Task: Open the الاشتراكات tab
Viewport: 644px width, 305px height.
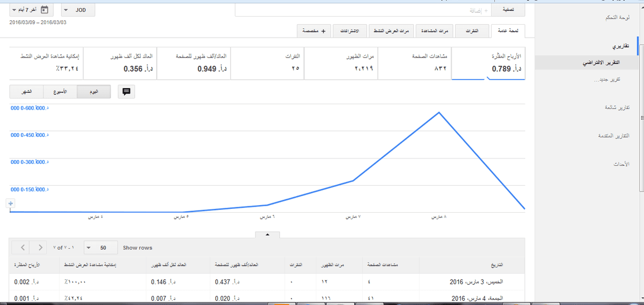Action: tap(350, 31)
